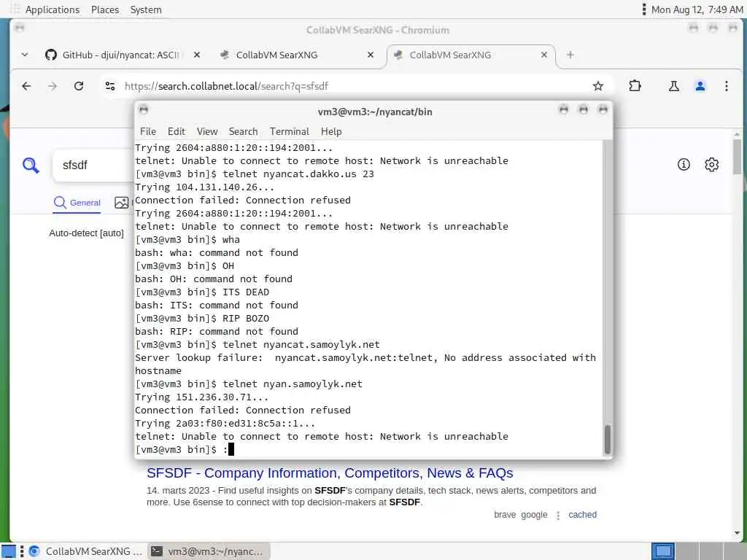Bookmark this page with the star icon
Screen dimensions: 747x560
[x=598, y=86]
